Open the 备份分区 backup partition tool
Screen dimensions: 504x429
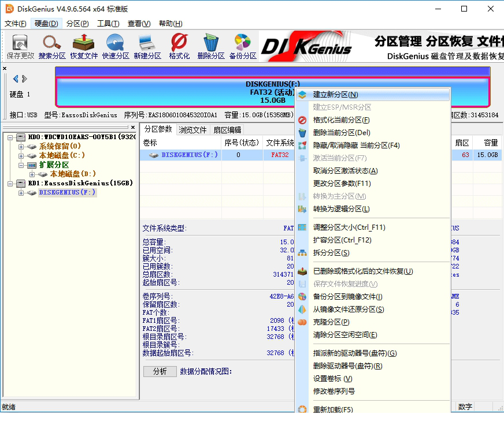[x=242, y=46]
